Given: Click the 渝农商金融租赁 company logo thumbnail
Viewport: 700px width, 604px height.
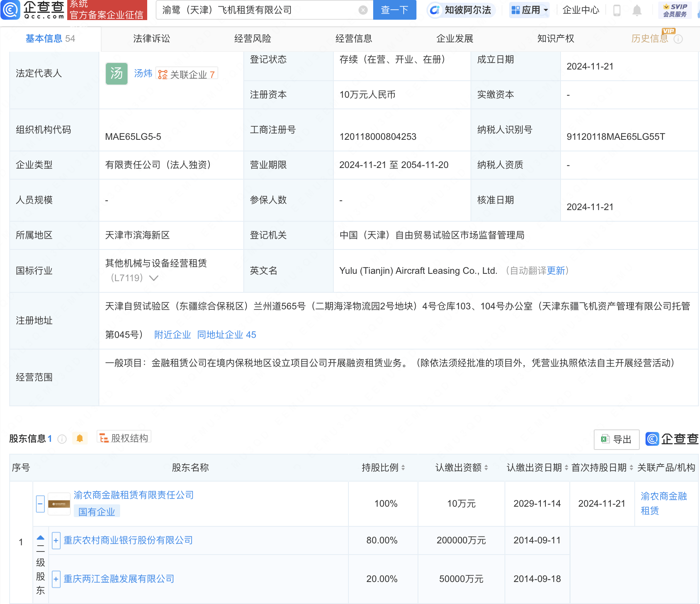Looking at the screenshot, I should click(x=59, y=504).
